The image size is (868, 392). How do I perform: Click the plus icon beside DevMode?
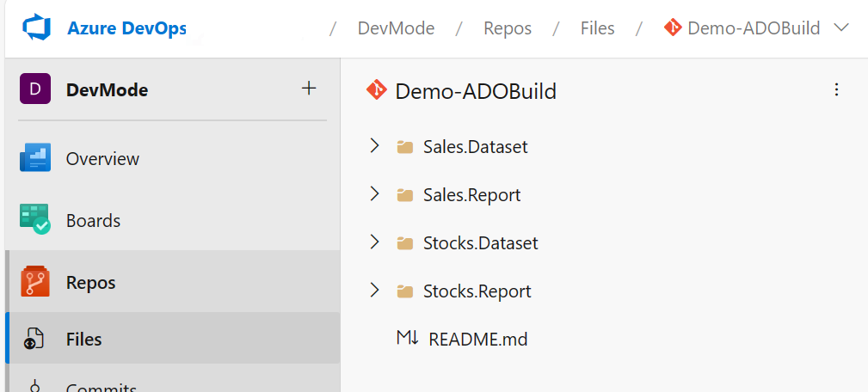point(309,89)
